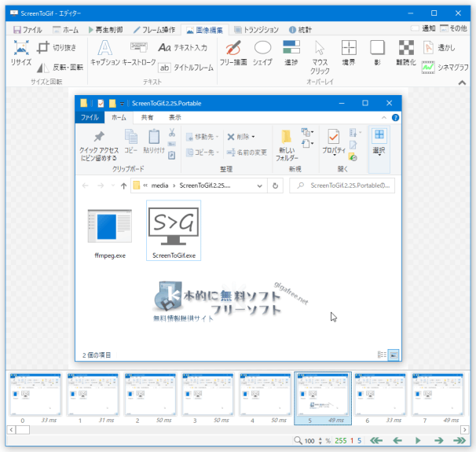Open the シネマグラフ cinemagraph tool
The height and width of the screenshot is (452, 476).
(444, 68)
